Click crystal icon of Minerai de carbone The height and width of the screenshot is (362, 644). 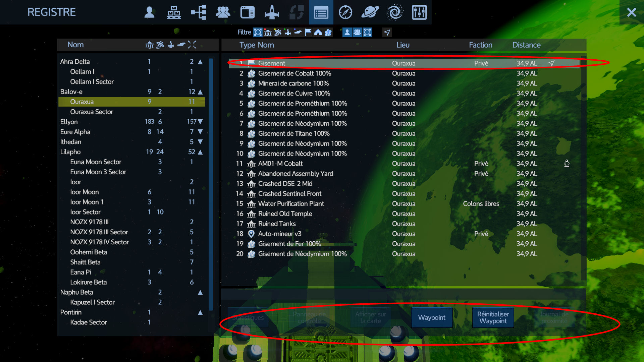pos(251,83)
